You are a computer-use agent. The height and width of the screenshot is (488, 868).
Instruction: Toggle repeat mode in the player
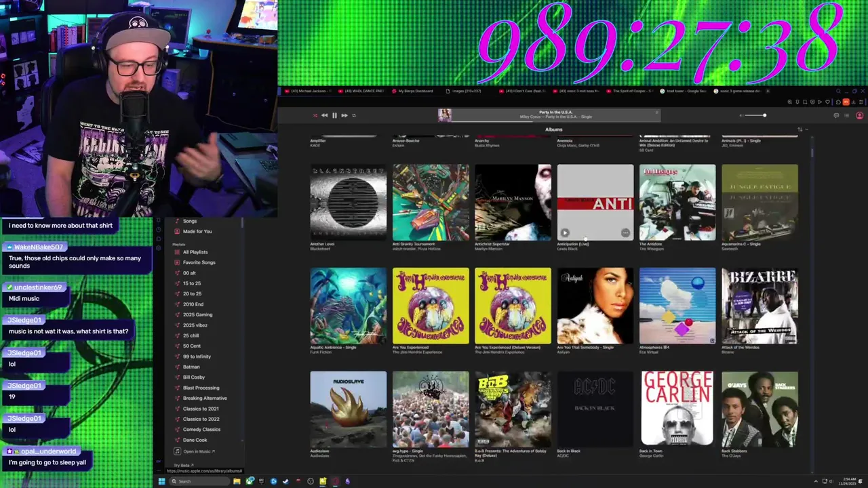tap(354, 115)
